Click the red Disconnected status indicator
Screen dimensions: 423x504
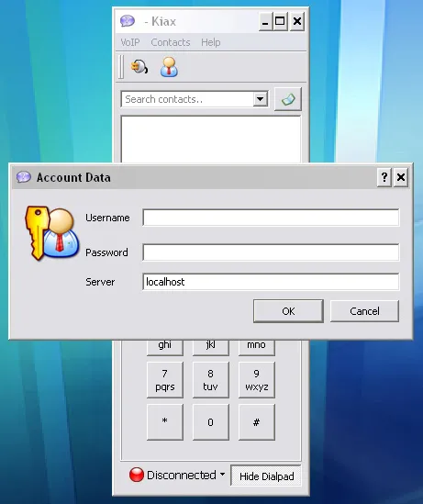(137, 475)
